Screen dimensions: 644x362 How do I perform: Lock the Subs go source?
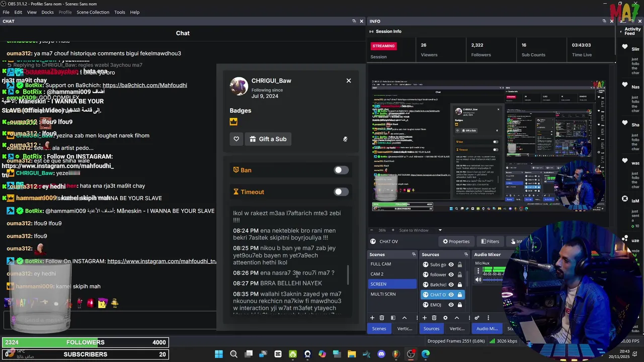point(459,264)
